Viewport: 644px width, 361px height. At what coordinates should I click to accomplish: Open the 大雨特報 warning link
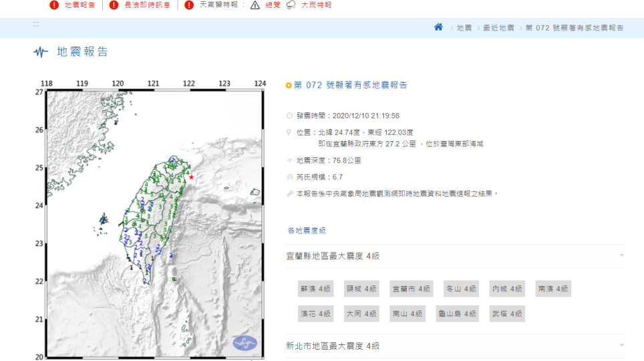pos(315,5)
